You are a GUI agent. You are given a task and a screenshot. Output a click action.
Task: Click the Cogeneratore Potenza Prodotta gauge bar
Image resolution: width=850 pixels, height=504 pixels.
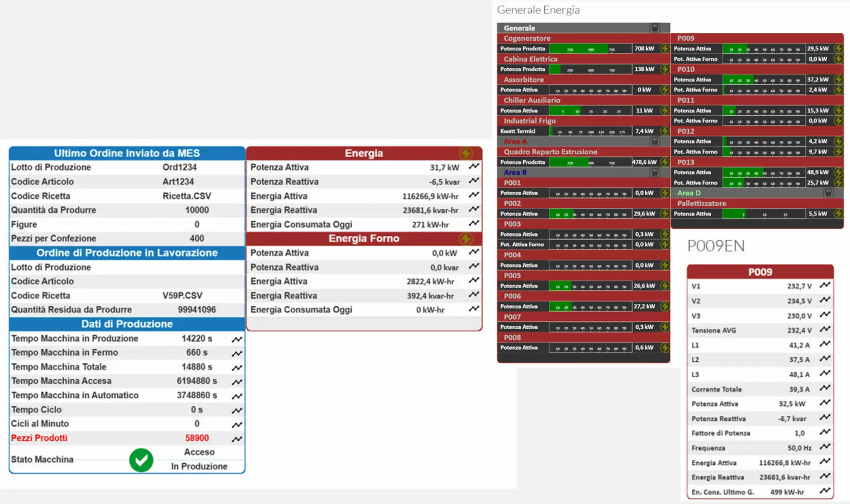tap(590, 49)
